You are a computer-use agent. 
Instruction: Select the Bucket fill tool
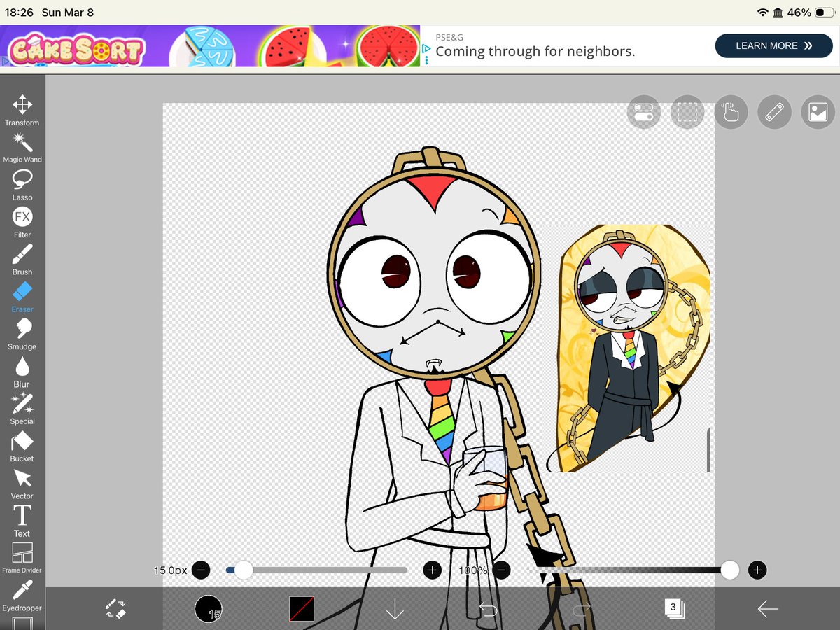(22, 447)
